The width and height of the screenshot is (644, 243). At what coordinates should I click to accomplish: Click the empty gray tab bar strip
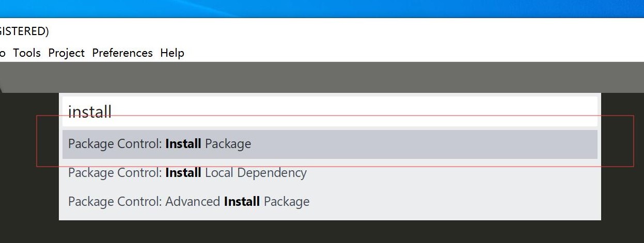pos(329,77)
